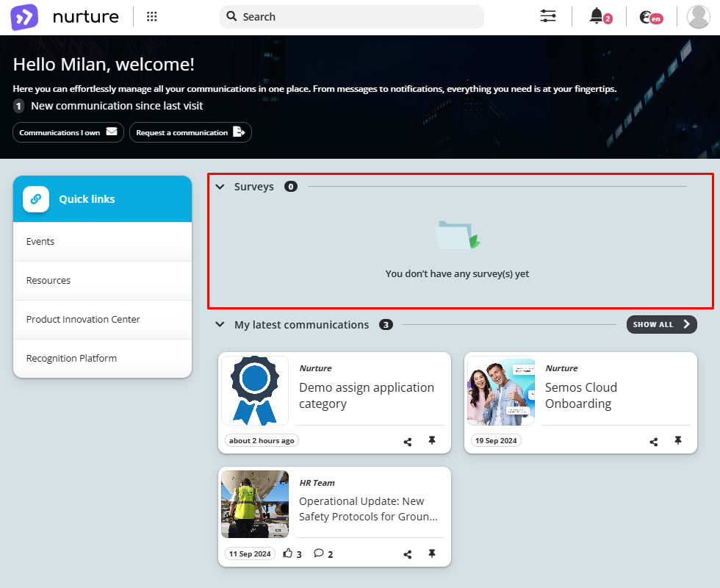Click the Quick links chain icon
Screen dimensions: 720x588
tap(36, 199)
